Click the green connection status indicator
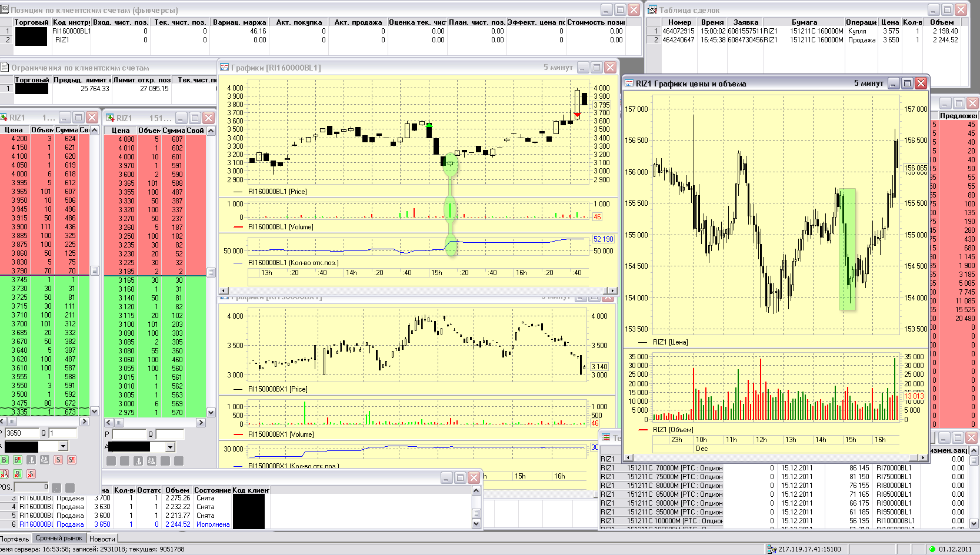 point(932,549)
